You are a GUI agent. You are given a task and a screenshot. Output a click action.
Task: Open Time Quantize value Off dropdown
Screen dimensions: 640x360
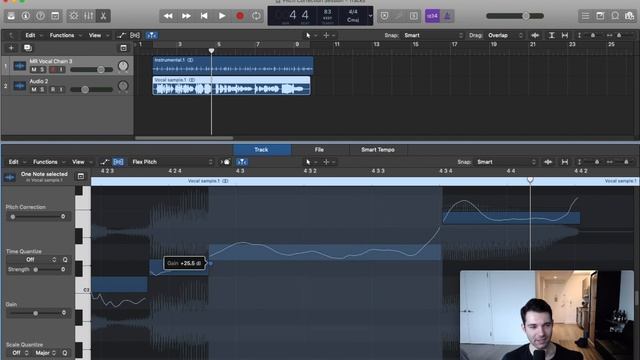pyautogui.click(x=32, y=260)
